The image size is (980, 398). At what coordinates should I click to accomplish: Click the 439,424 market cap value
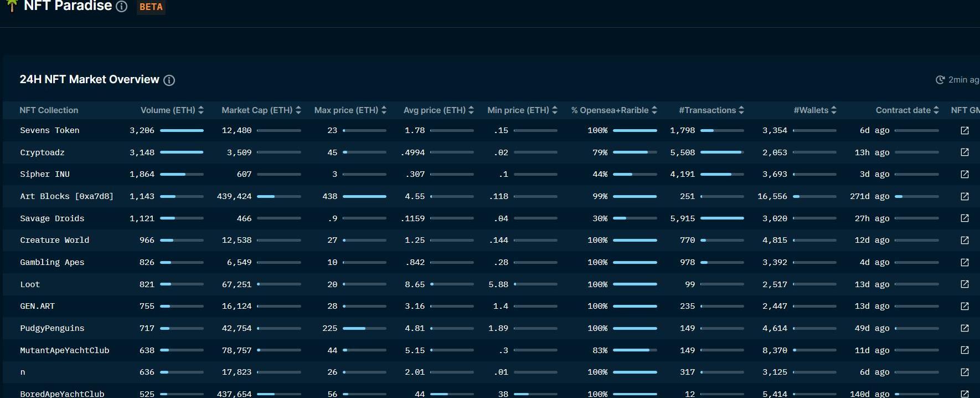[234, 196]
